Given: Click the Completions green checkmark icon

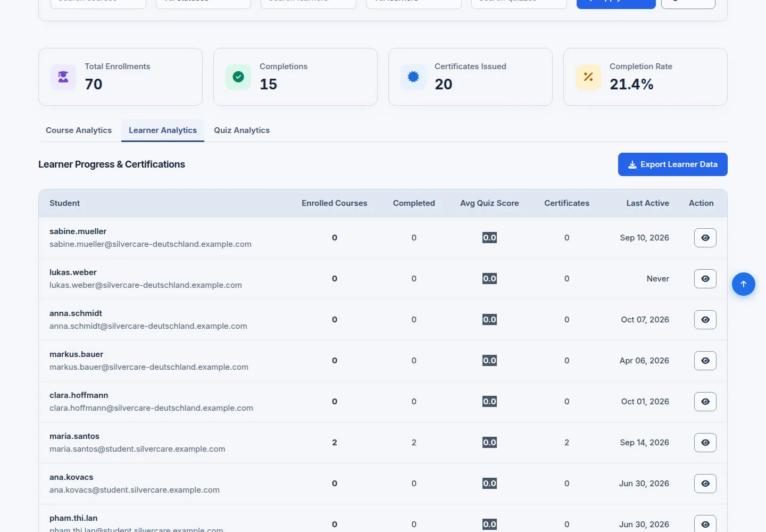Looking at the screenshot, I should pos(238,77).
